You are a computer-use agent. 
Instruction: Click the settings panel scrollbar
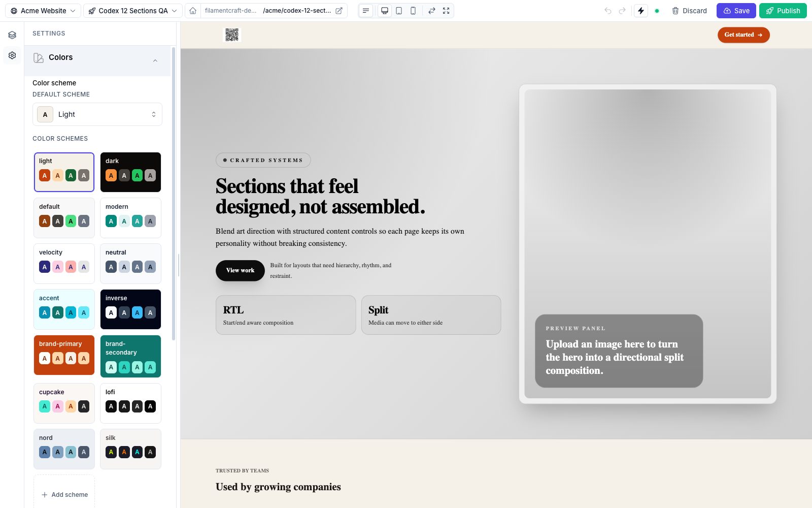[x=174, y=193]
